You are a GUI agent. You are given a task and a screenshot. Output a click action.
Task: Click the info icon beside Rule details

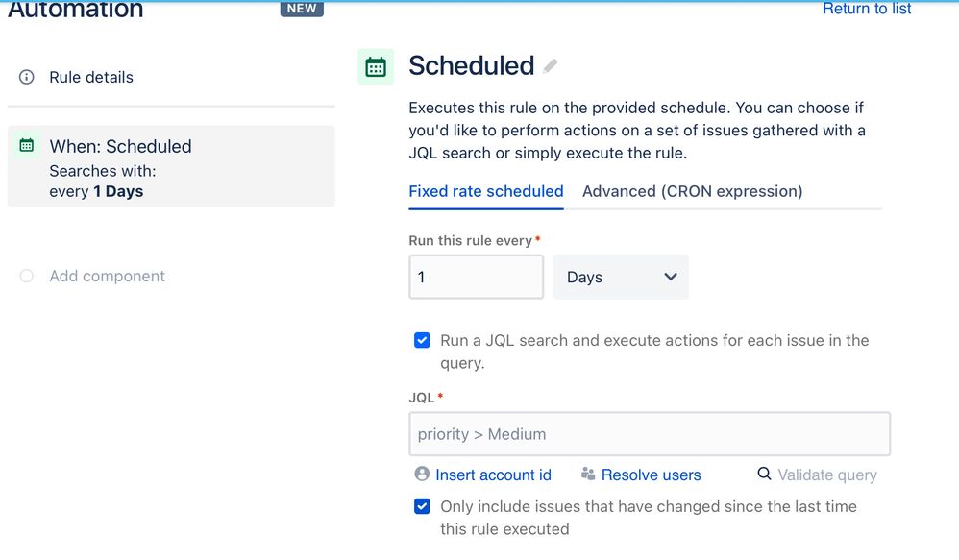pyautogui.click(x=26, y=77)
